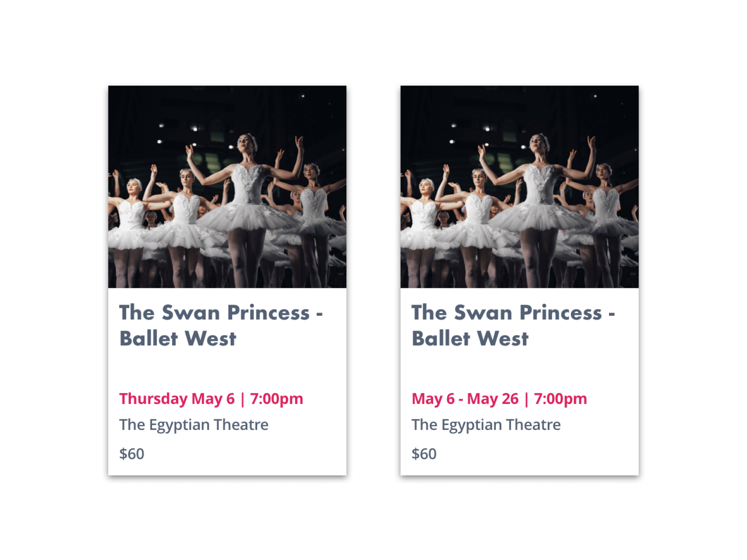Click the lead ballerina in the left photo

[x=247, y=207]
